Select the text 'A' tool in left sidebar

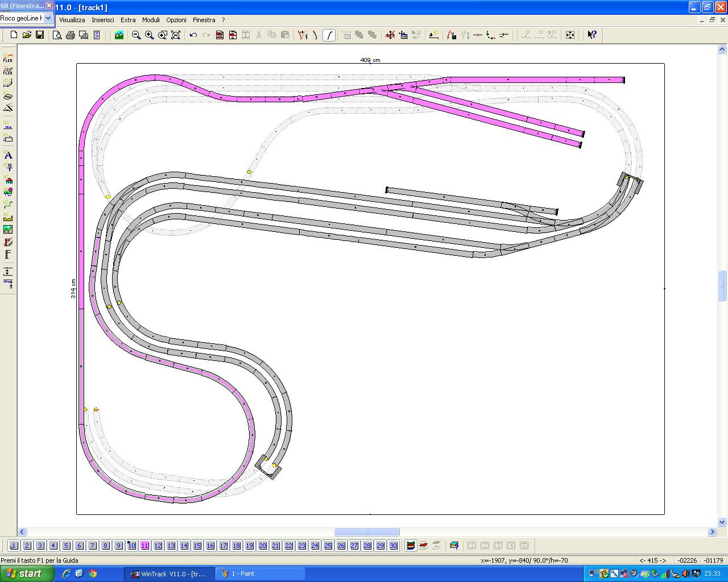(8, 155)
